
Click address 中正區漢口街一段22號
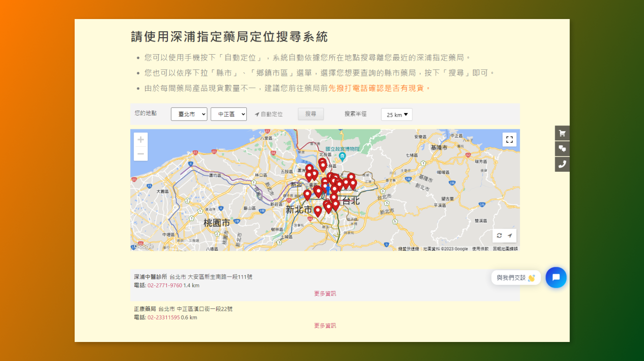pos(205,309)
